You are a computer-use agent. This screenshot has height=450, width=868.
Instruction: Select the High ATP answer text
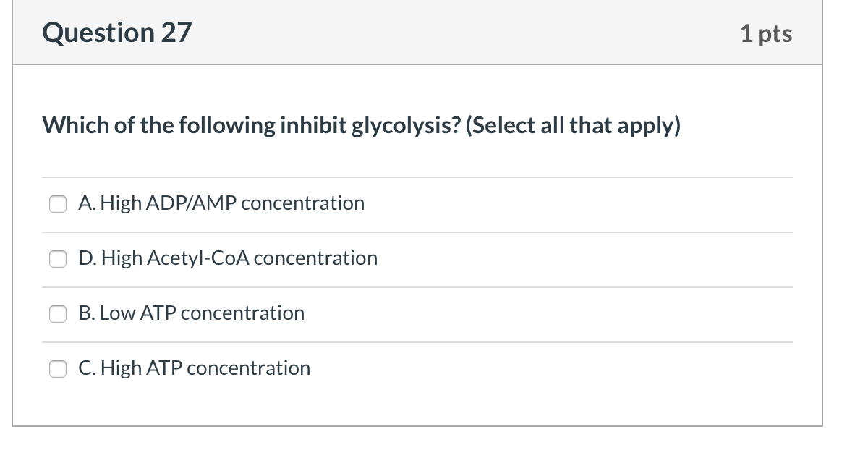pos(194,368)
